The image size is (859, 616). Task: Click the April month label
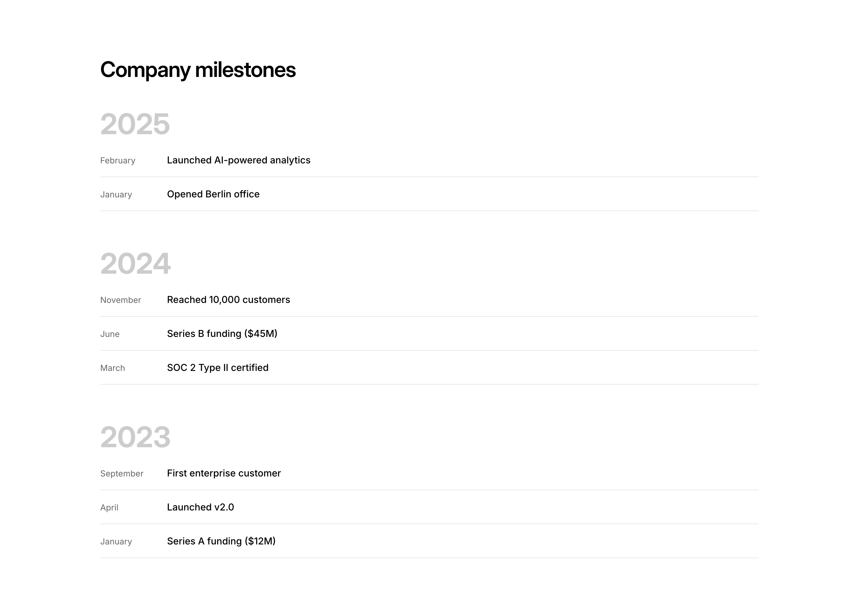point(109,508)
